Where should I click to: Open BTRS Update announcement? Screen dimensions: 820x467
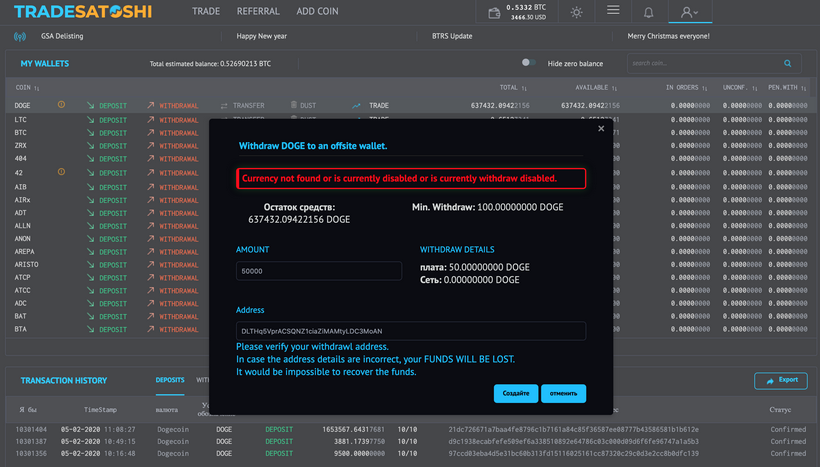click(x=452, y=36)
